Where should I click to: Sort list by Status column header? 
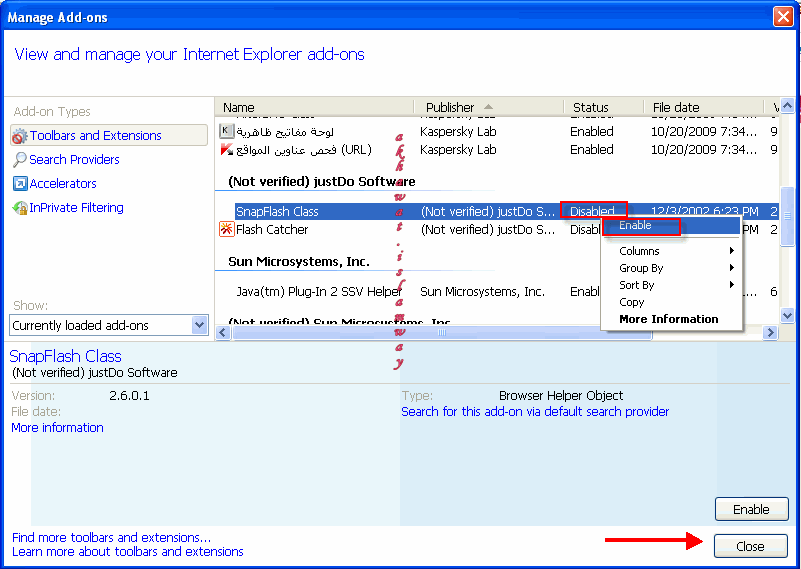tap(603, 107)
